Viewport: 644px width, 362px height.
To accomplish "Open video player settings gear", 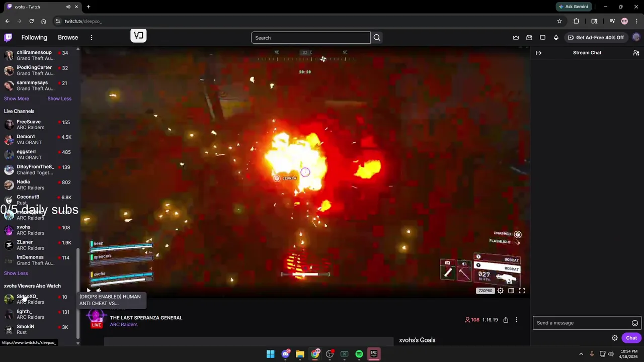I will (501, 291).
